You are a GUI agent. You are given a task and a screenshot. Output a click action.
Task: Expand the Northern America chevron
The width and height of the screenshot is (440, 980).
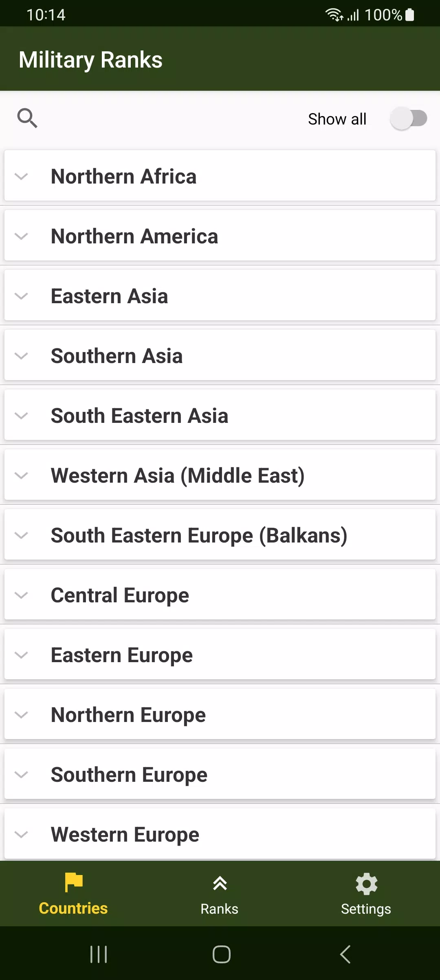21,236
